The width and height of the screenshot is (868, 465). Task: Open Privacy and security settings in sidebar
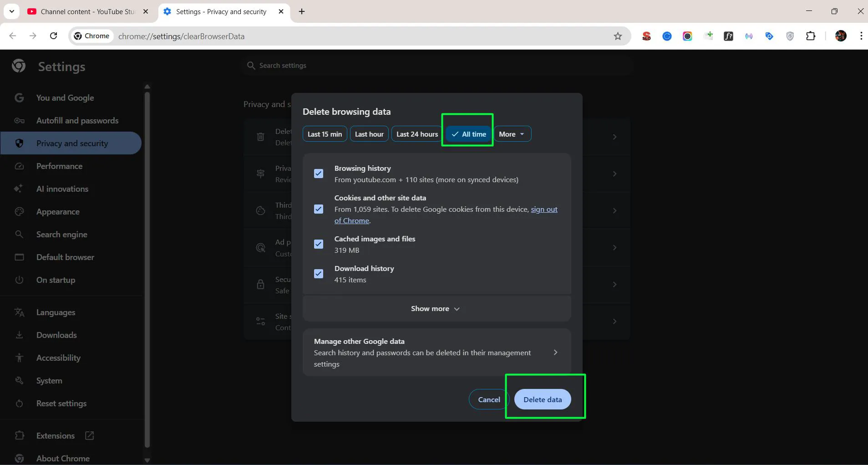coord(71,143)
